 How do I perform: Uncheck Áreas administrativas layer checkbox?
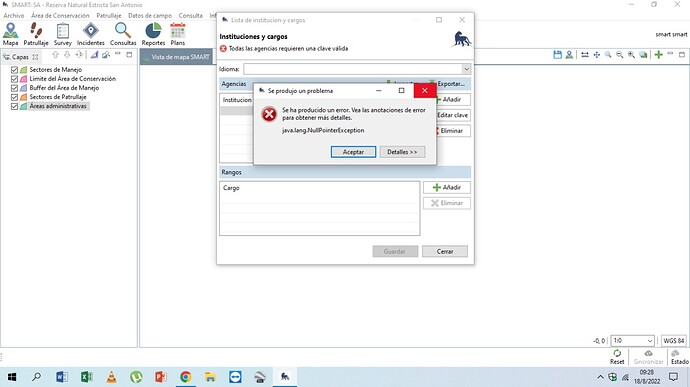[14, 106]
